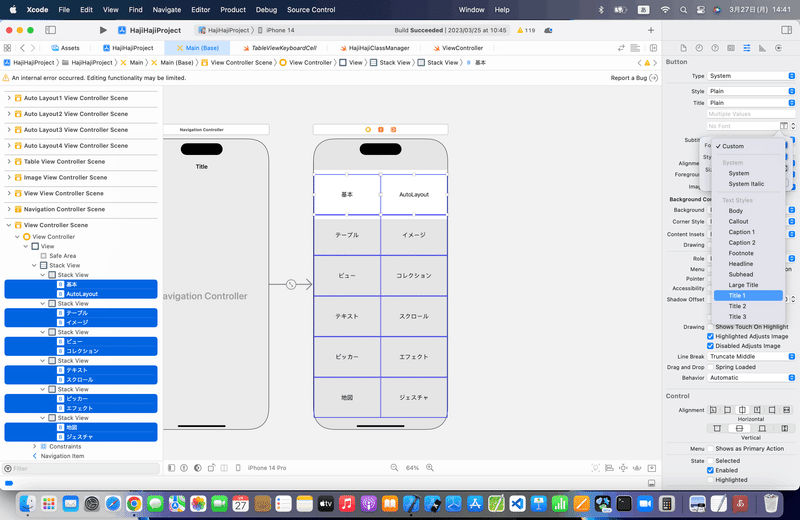Add editor on right split icon
This screenshot has width=800, height=520.
pyautogui.click(x=653, y=48)
